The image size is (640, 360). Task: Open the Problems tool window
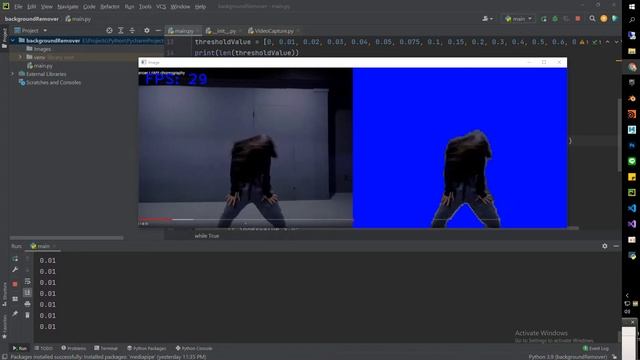click(x=73, y=348)
